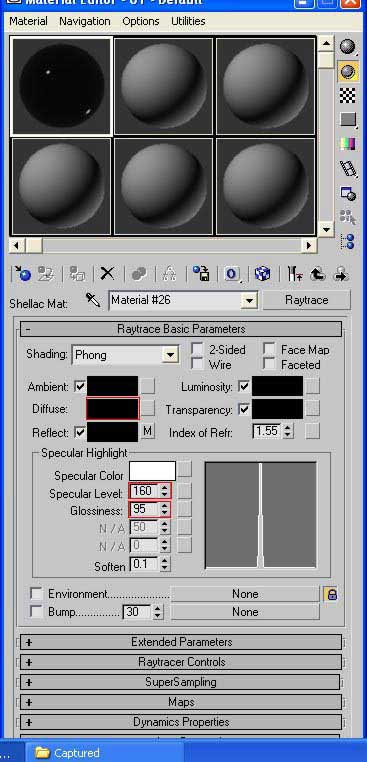Enable the 2-Sided checkbox

tap(197, 349)
